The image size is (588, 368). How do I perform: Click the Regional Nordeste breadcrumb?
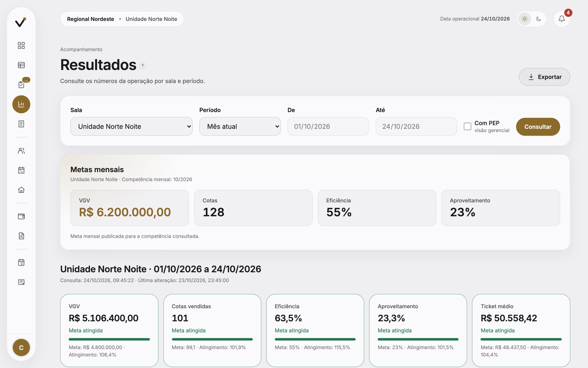(x=90, y=19)
